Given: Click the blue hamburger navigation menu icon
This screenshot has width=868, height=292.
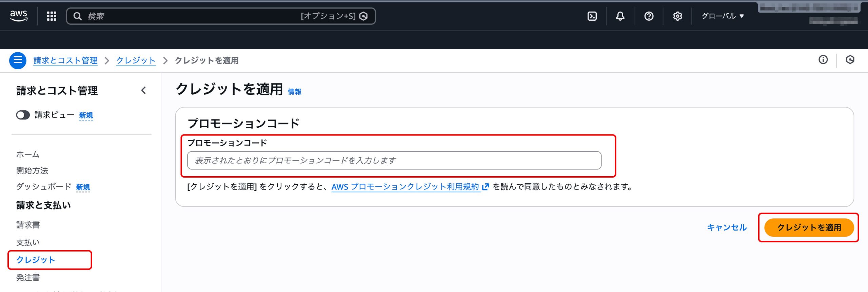Looking at the screenshot, I should click(x=18, y=60).
